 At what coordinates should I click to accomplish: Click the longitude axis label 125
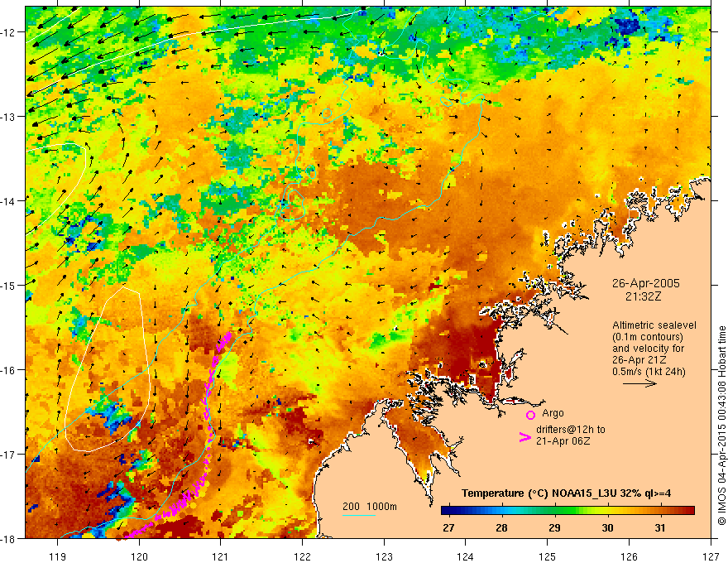coord(548,556)
